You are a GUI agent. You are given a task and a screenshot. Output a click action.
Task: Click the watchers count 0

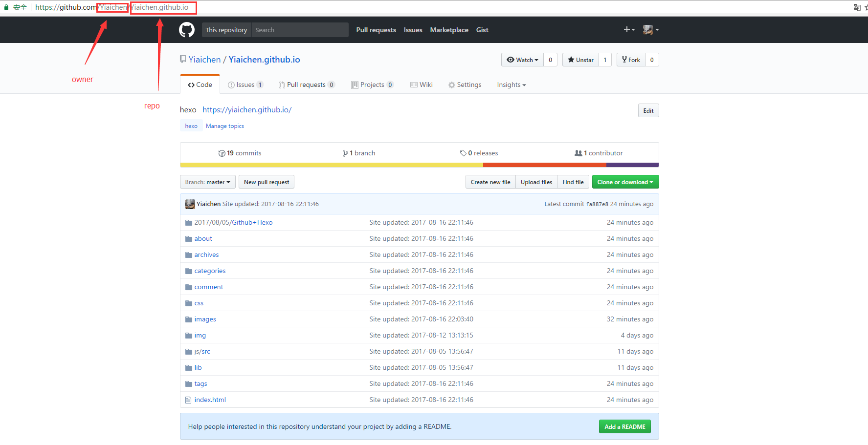(551, 60)
